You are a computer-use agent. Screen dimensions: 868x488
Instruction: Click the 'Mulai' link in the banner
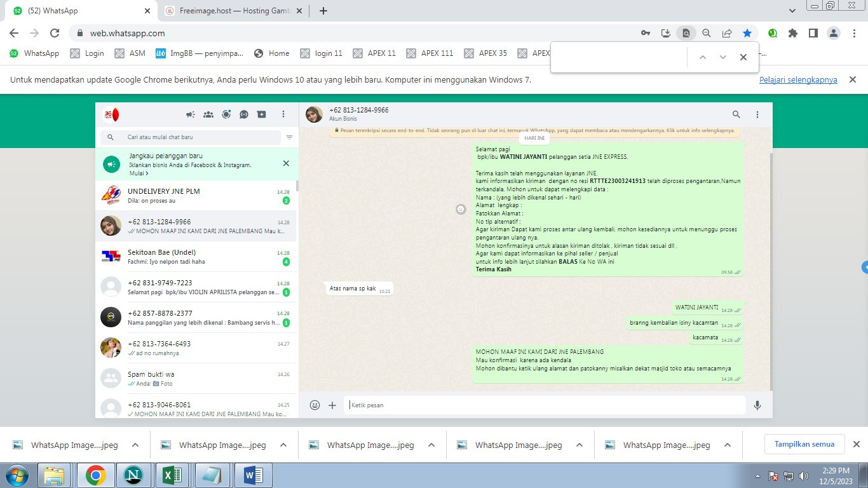139,173
